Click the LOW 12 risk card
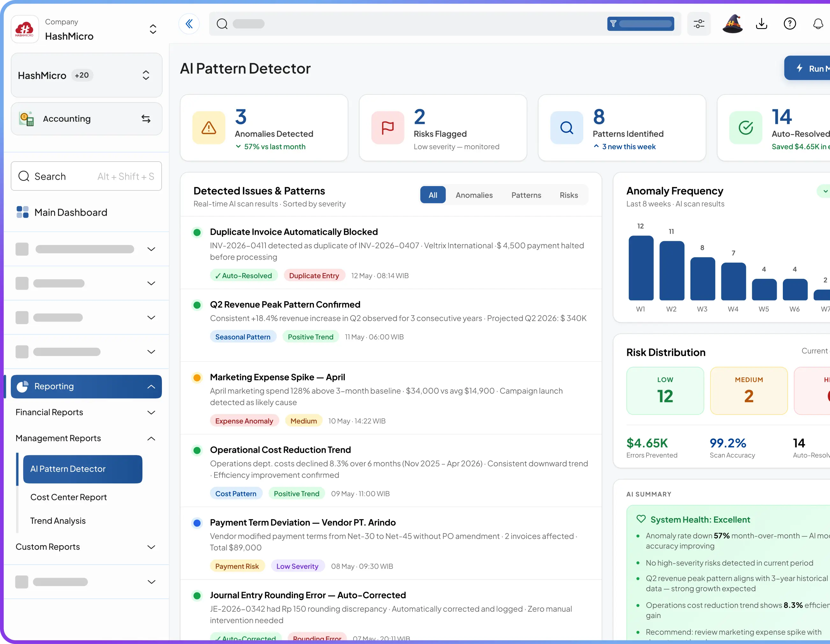This screenshot has height=644, width=830. click(x=665, y=391)
